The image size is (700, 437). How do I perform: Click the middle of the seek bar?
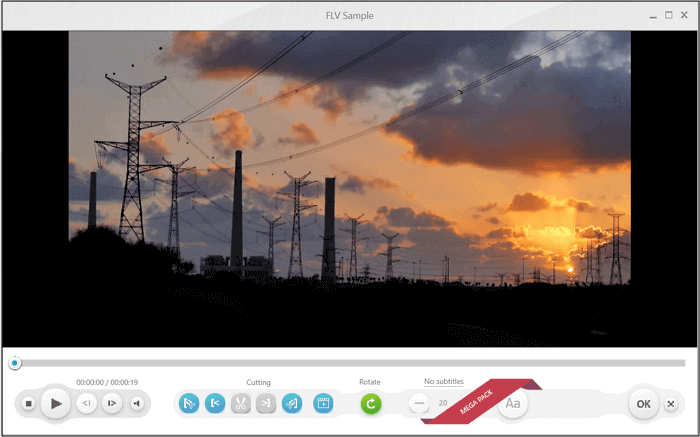click(350, 363)
